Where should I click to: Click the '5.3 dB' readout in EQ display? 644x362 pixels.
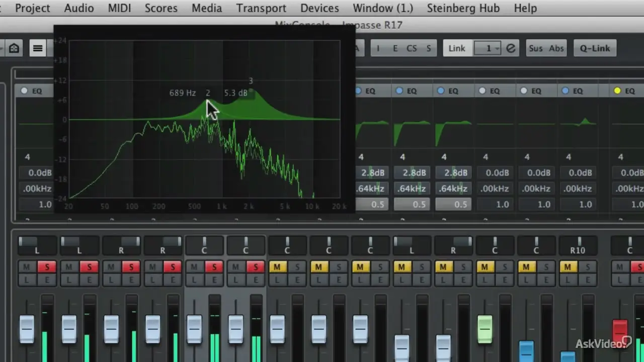pos(236,93)
